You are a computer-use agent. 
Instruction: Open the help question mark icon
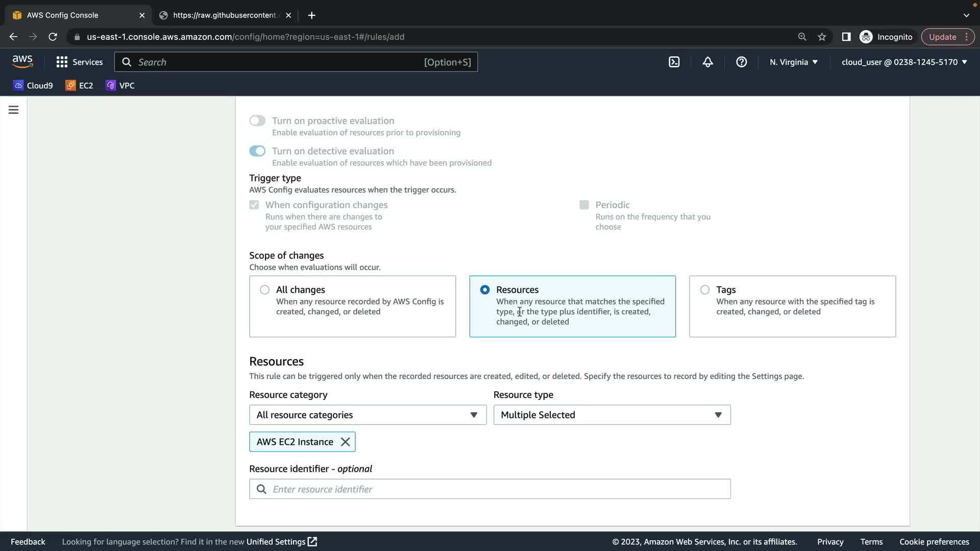[741, 62]
